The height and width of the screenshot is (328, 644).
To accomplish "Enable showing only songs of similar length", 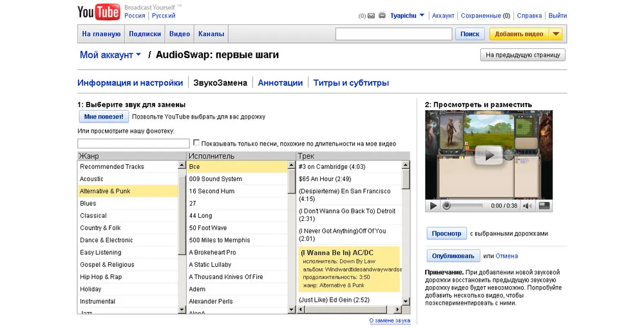I will coord(196,143).
